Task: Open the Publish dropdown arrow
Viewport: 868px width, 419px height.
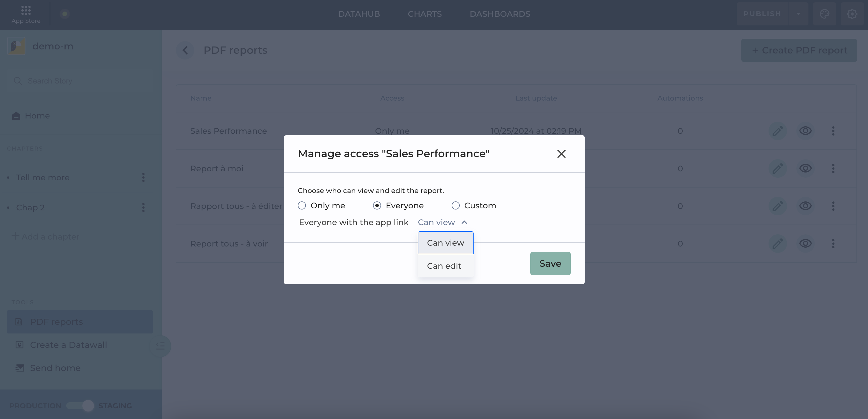Action: pyautogui.click(x=798, y=14)
